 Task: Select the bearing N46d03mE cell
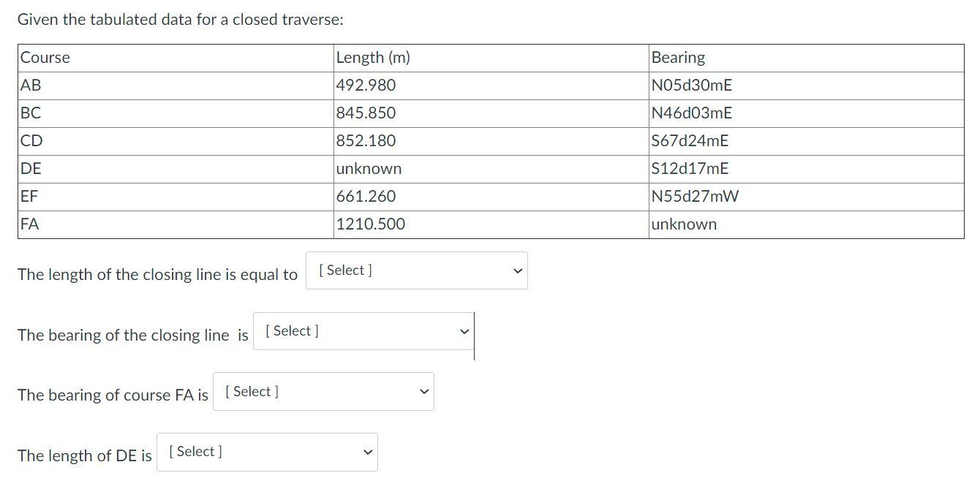click(690, 113)
